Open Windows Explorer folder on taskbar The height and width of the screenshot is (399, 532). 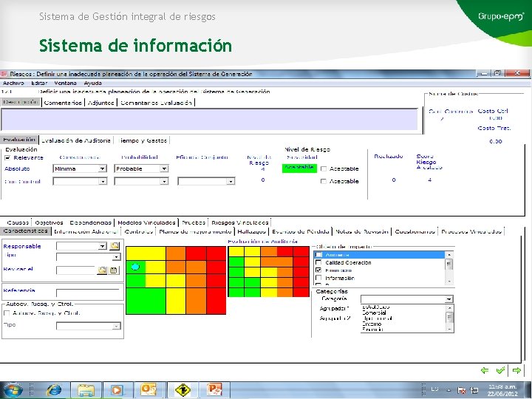(x=86, y=390)
